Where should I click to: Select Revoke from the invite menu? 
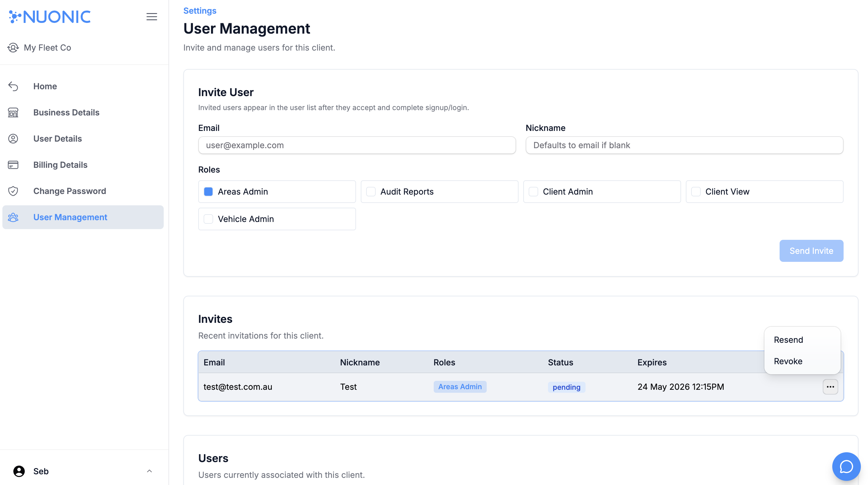click(802, 362)
